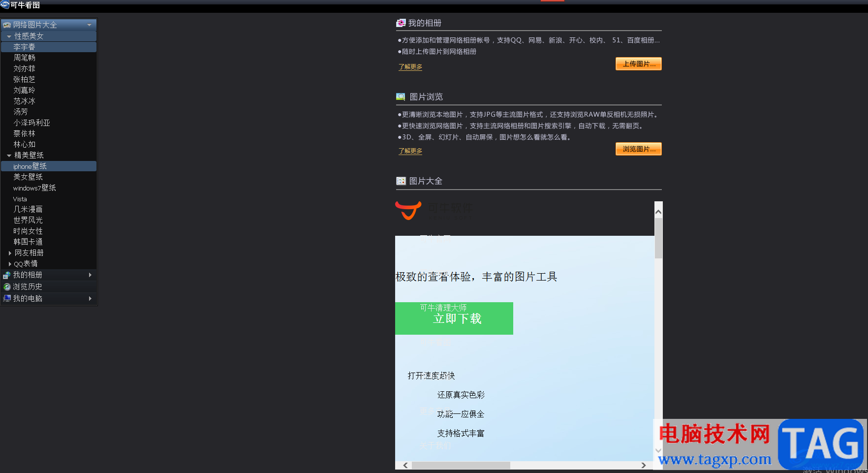Click 打开速度超快 feature text

click(431, 376)
